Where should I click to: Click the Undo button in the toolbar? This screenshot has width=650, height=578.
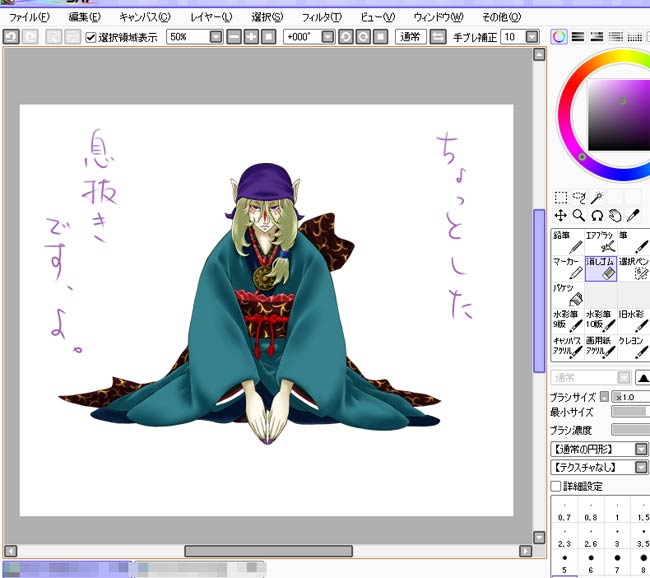(x=11, y=37)
